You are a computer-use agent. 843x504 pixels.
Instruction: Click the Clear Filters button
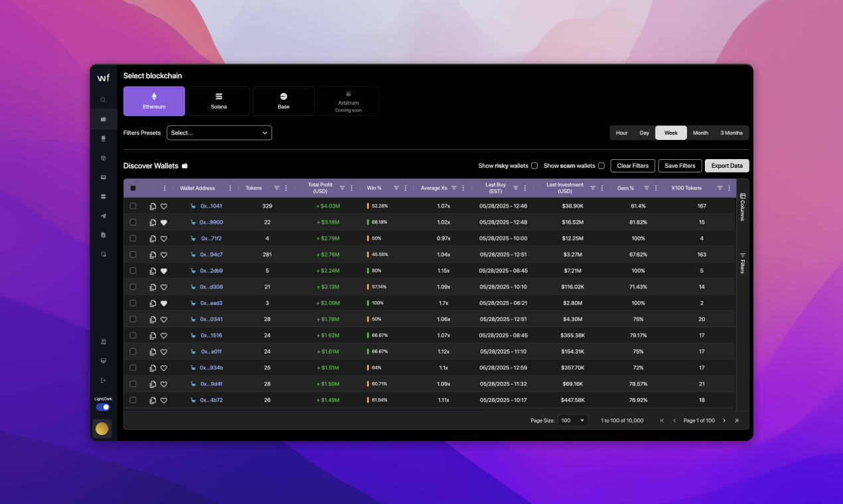click(x=633, y=166)
